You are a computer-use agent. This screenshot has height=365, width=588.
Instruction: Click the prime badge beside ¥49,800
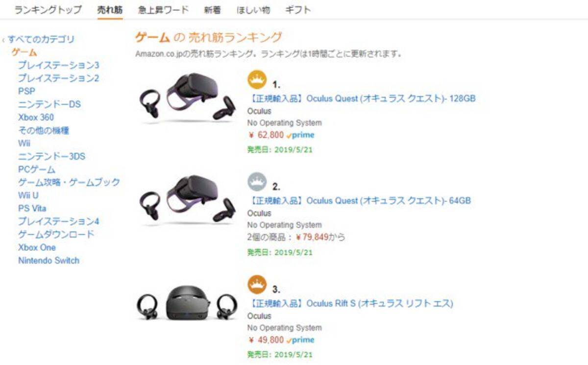pyautogui.click(x=300, y=340)
